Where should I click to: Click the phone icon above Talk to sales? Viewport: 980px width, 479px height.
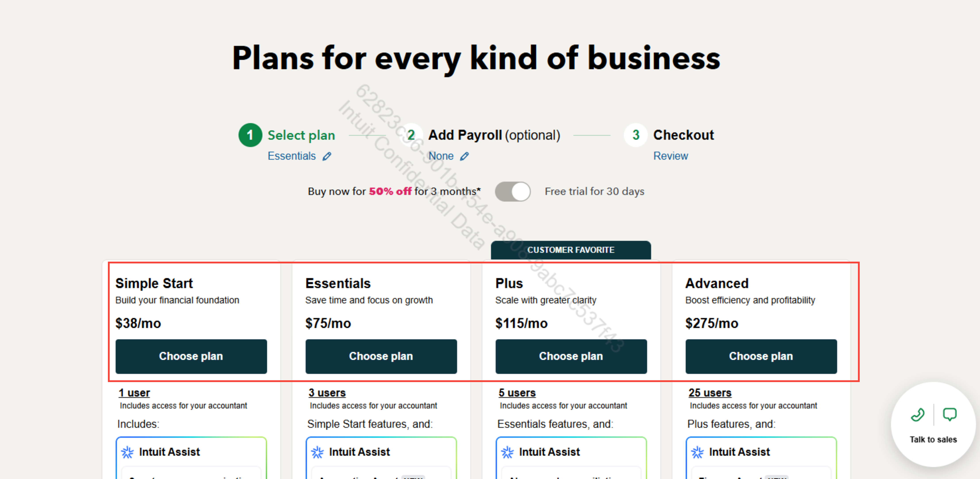[917, 414]
